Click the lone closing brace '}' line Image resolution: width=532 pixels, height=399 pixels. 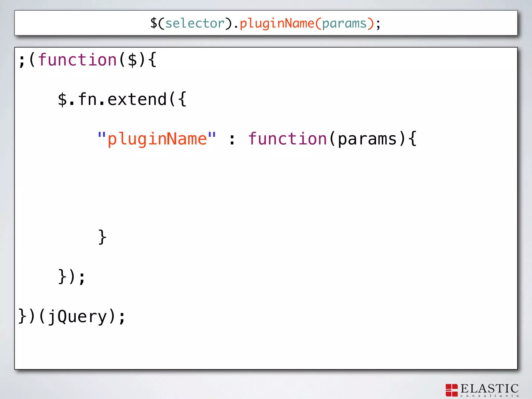[102, 237]
